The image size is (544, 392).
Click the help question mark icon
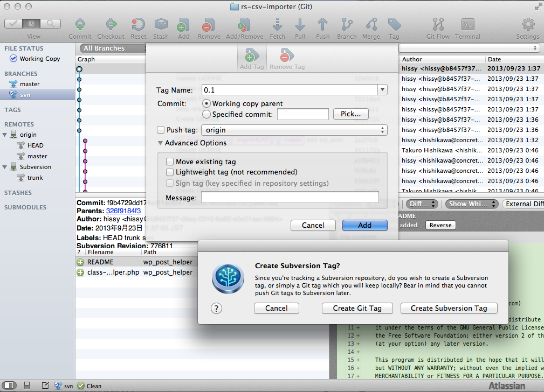coord(216,308)
